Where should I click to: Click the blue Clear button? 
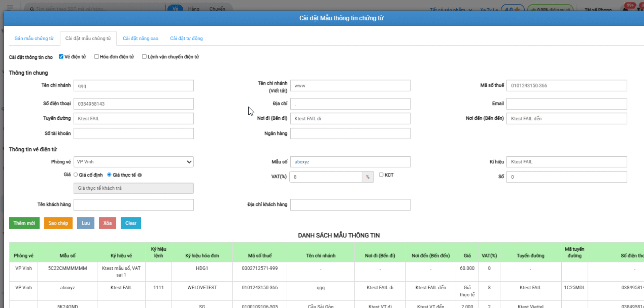click(x=131, y=223)
